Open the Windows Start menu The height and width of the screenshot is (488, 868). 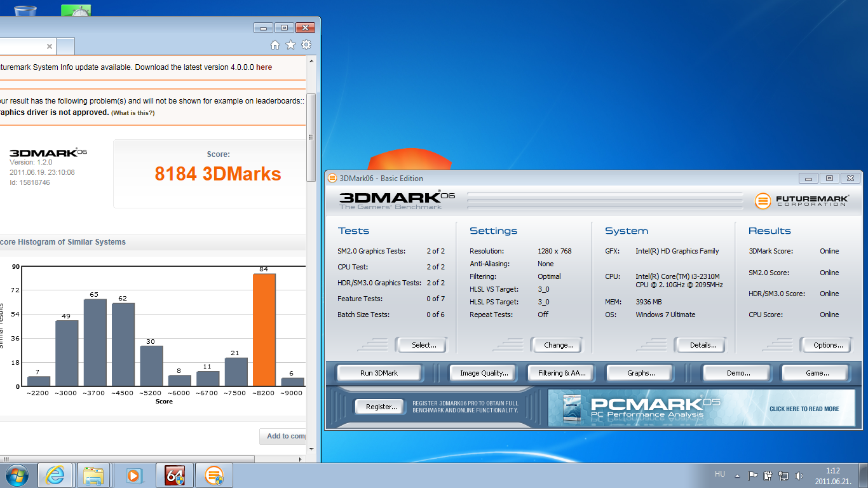coord(17,475)
